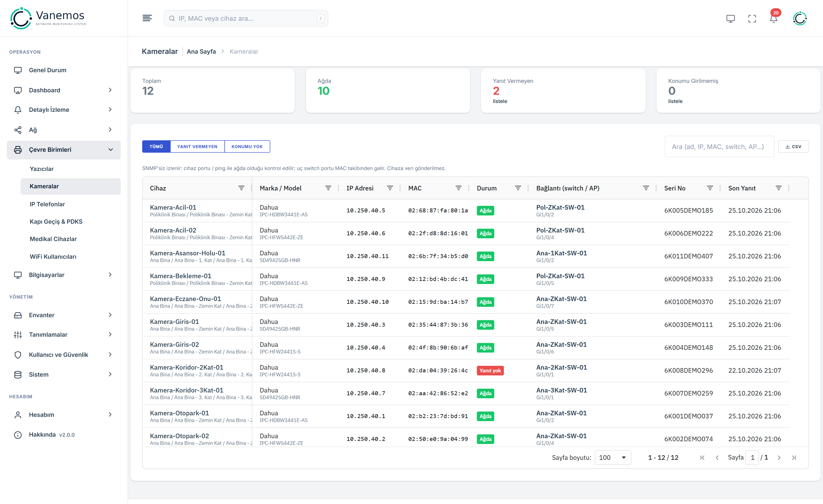
Task: Click listele under Yanıt Vermeyen card
Action: tap(500, 101)
